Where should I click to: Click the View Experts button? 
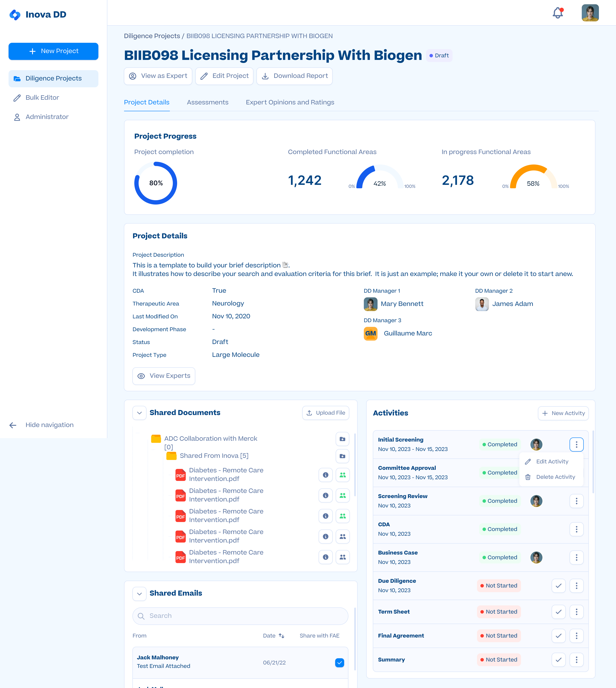point(164,376)
